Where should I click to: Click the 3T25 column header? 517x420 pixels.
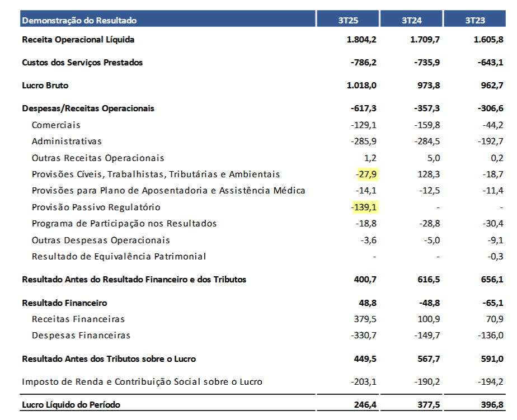pos(348,21)
